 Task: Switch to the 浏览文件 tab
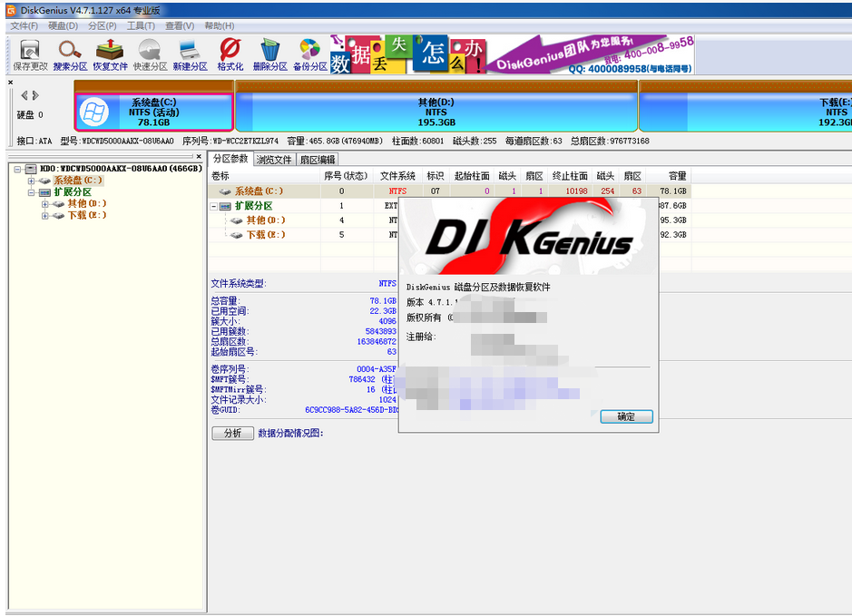tap(274, 160)
